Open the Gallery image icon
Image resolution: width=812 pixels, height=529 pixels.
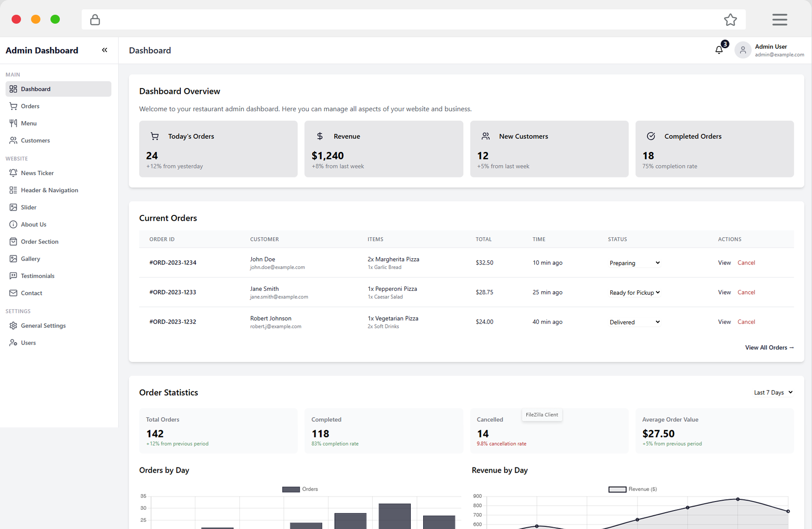pyautogui.click(x=13, y=258)
